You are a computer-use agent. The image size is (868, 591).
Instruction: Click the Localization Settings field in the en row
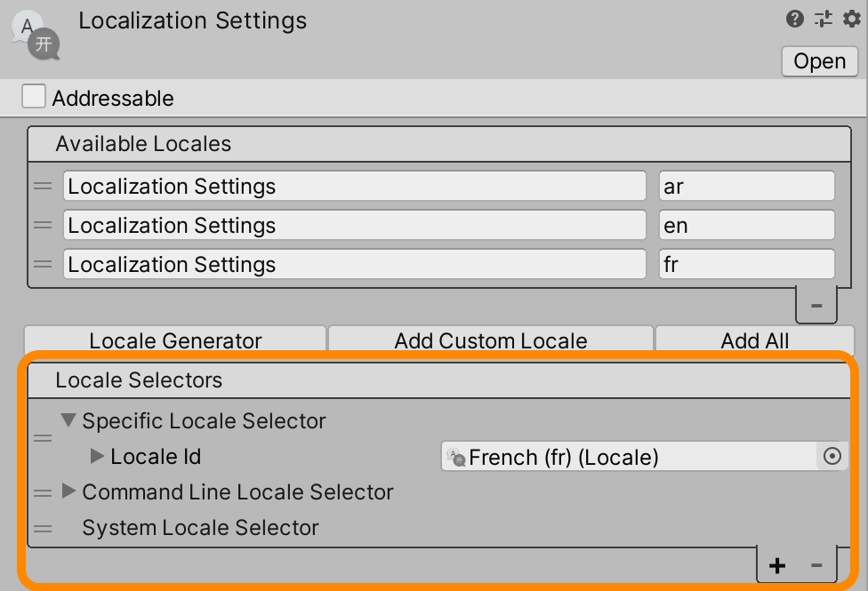353,225
